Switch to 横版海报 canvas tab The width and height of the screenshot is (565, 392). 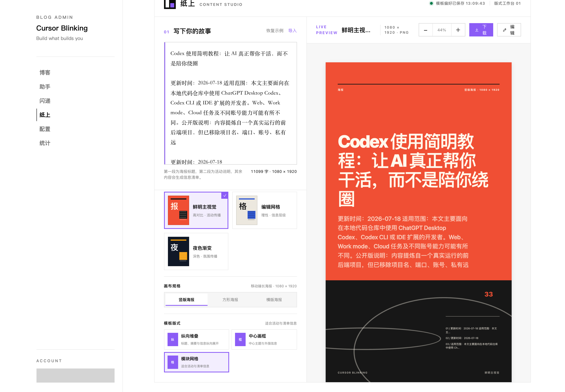(274, 300)
